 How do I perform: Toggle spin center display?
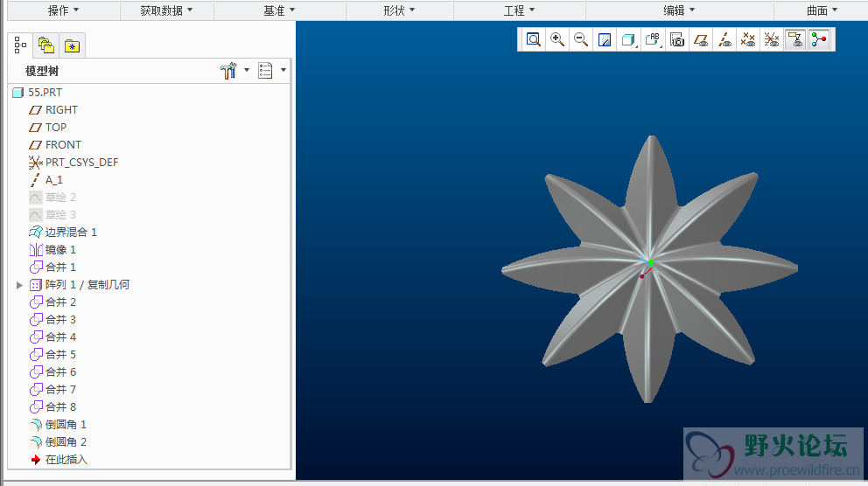pos(819,39)
